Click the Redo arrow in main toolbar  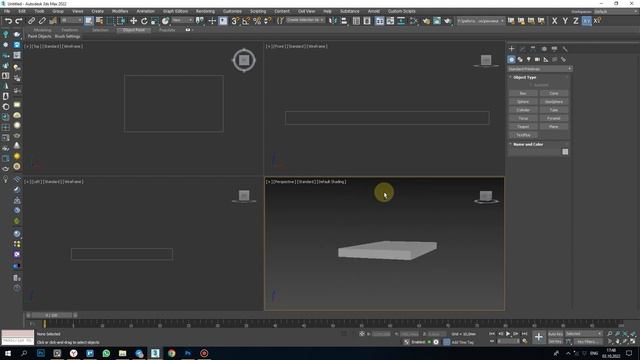(x=19, y=21)
